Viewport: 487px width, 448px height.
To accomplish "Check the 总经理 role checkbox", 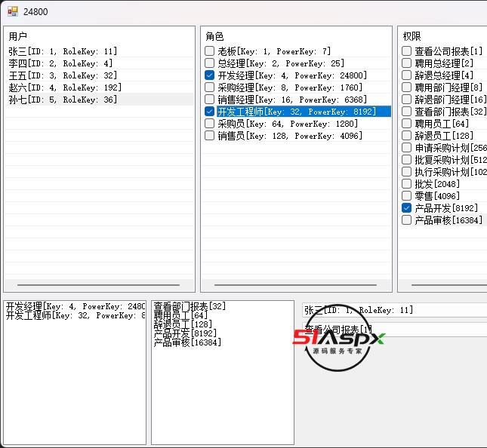I will (210, 63).
